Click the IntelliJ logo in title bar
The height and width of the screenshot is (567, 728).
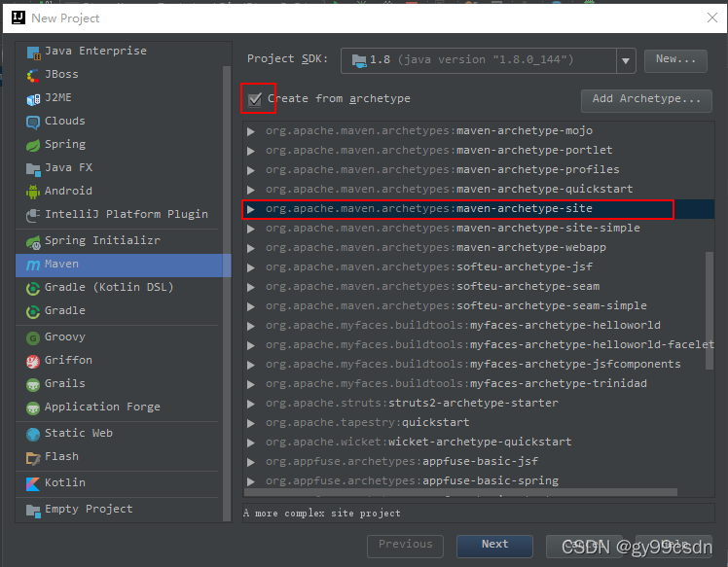pos(18,18)
